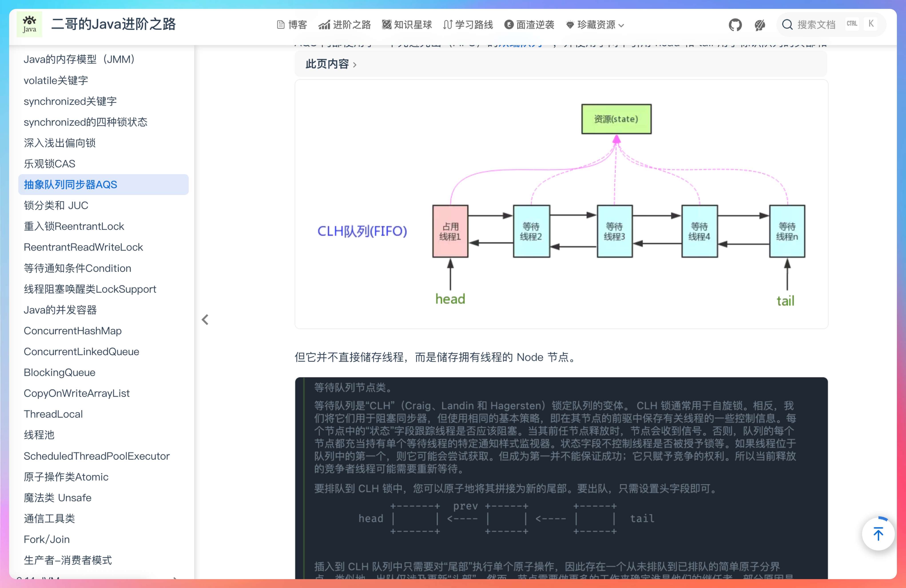Open the volatile关键字 sidebar entry
The image size is (906, 588).
coord(56,80)
